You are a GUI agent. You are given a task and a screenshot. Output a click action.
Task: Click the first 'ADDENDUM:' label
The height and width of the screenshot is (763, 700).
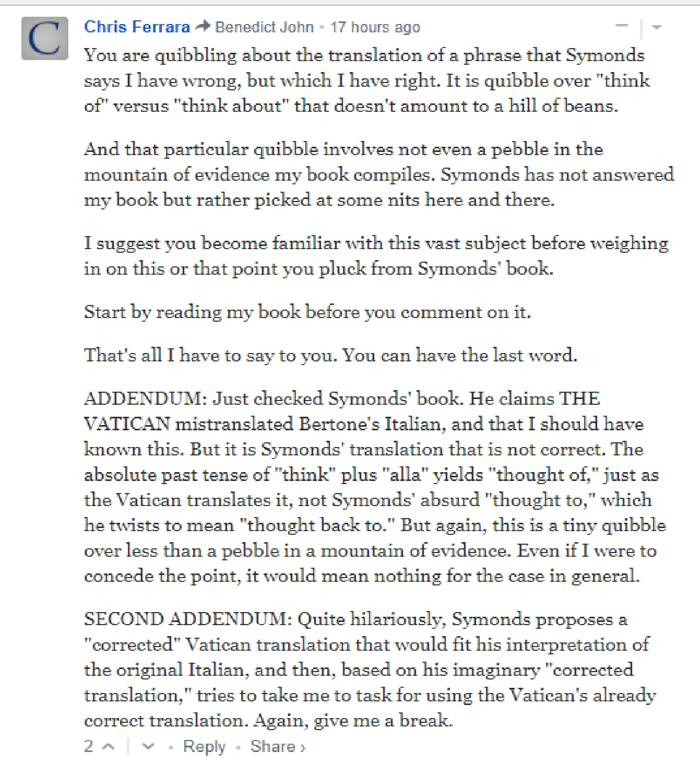tap(146, 399)
